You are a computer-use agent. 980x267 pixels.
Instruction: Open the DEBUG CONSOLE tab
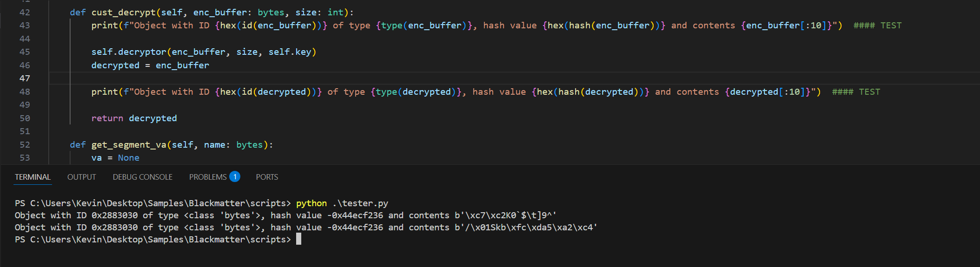(142, 177)
